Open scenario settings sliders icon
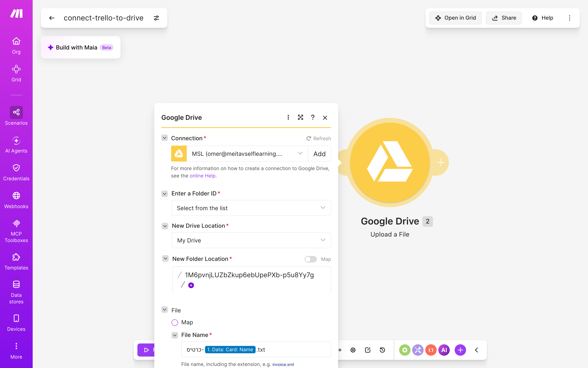Screen dimensions: 588x368 coord(156,18)
